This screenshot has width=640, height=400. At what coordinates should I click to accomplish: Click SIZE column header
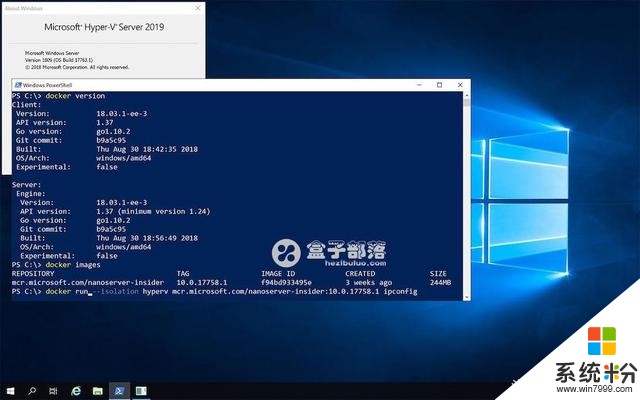coord(438,273)
